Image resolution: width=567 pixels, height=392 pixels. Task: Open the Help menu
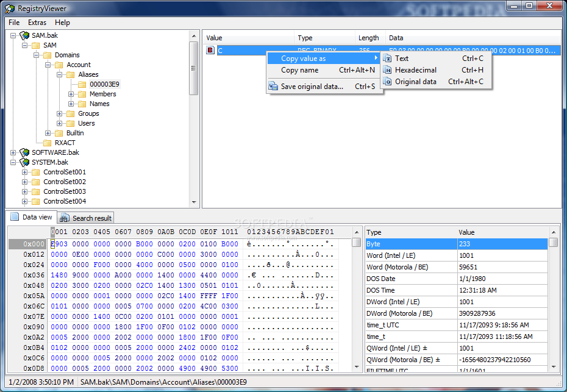[62, 23]
